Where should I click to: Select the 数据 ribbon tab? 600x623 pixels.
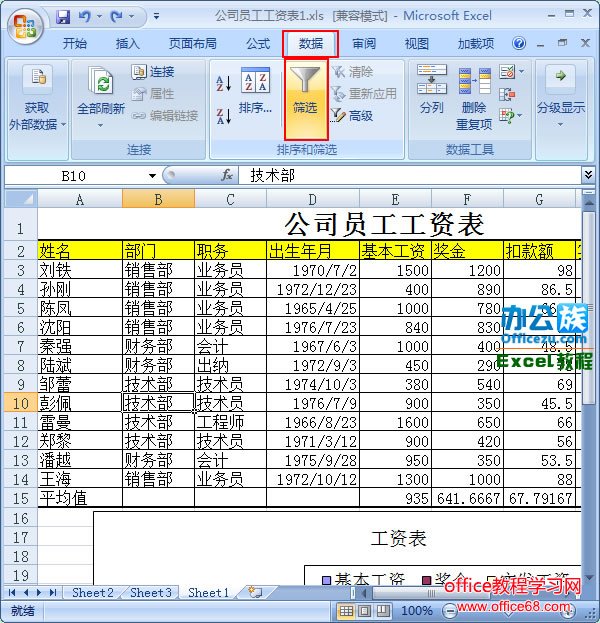[311, 44]
